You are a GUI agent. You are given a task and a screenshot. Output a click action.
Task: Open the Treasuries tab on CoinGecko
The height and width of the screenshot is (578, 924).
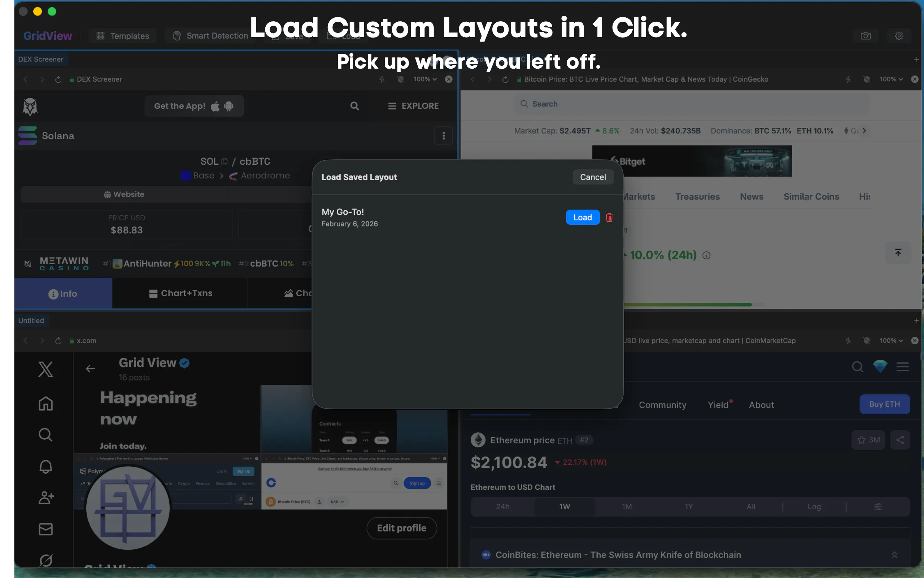[697, 197]
